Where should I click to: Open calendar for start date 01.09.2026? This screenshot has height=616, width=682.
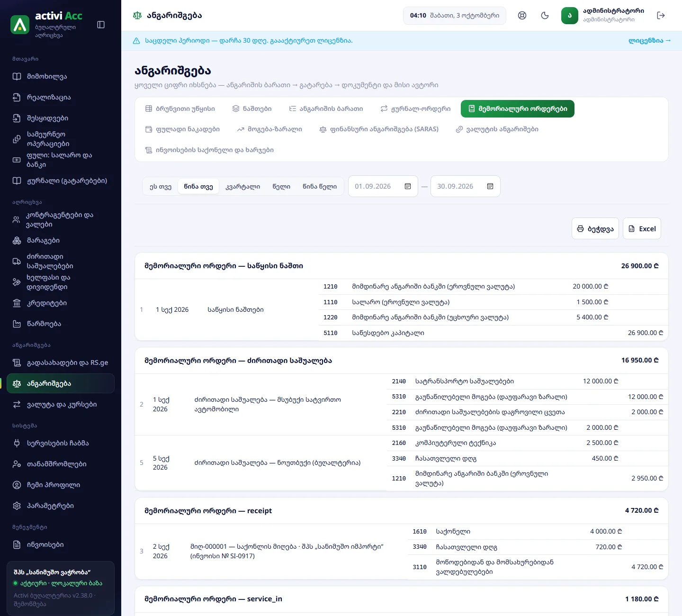[x=408, y=186]
